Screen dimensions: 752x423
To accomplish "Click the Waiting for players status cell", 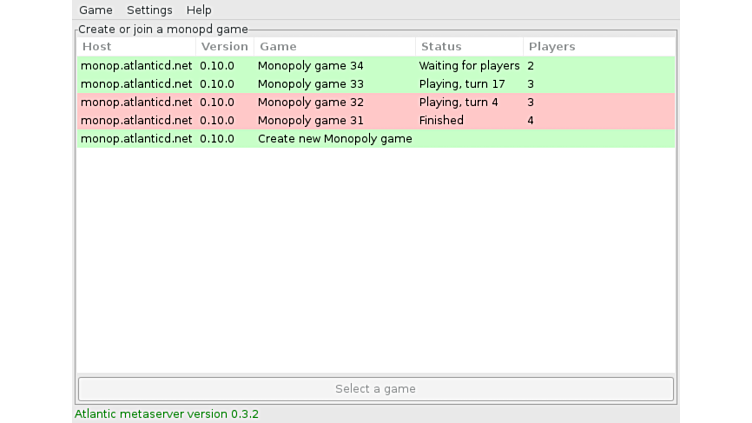I will pos(469,66).
